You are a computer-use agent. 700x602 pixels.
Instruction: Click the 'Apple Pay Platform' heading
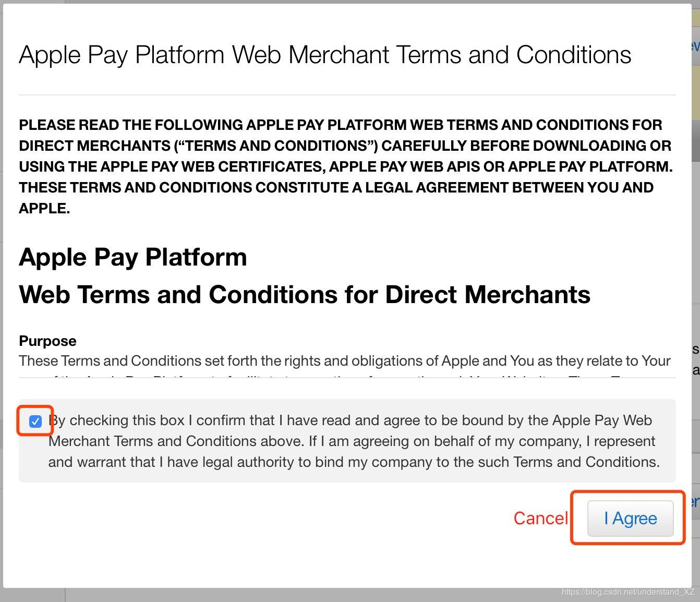133,257
